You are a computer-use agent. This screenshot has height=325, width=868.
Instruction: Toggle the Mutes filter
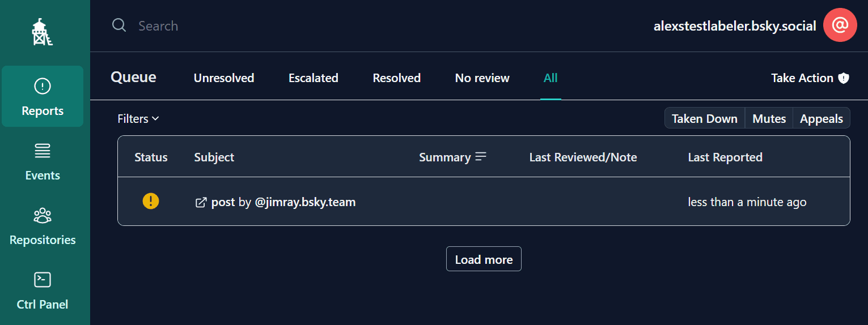769,119
